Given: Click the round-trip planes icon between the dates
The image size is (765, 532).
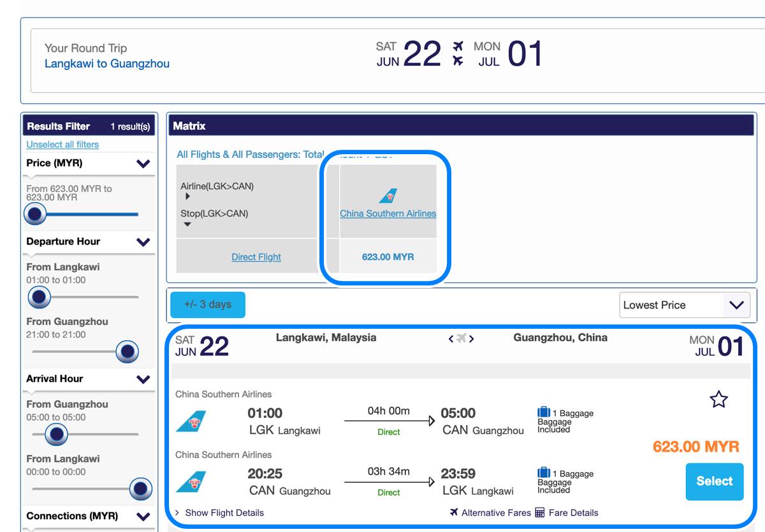Looking at the screenshot, I should pyautogui.click(x=458, y=54).
